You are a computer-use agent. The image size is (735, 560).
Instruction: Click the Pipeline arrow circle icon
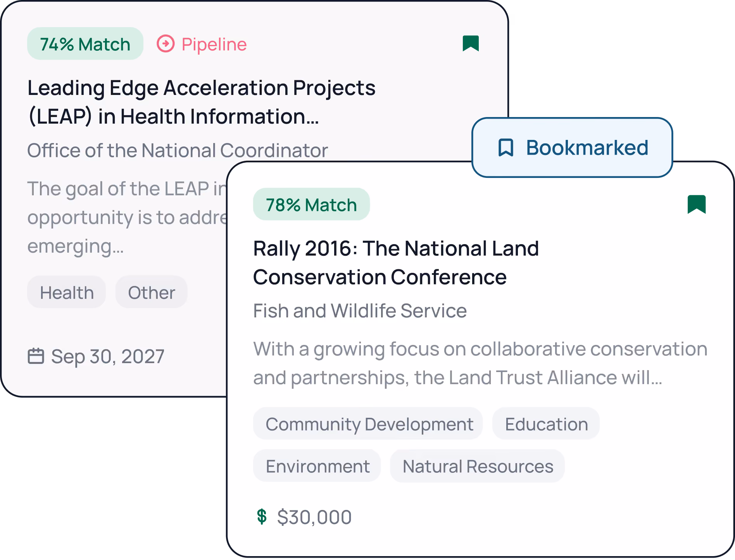[166, 43]
